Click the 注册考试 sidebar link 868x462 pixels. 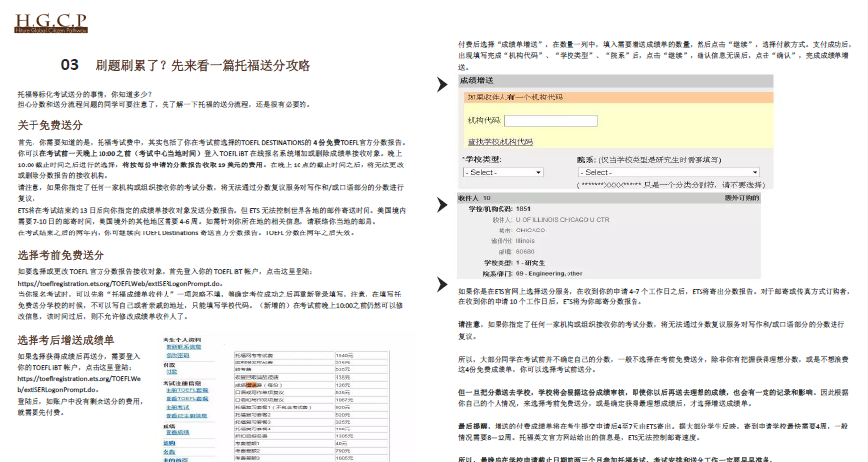click(177, 407)
